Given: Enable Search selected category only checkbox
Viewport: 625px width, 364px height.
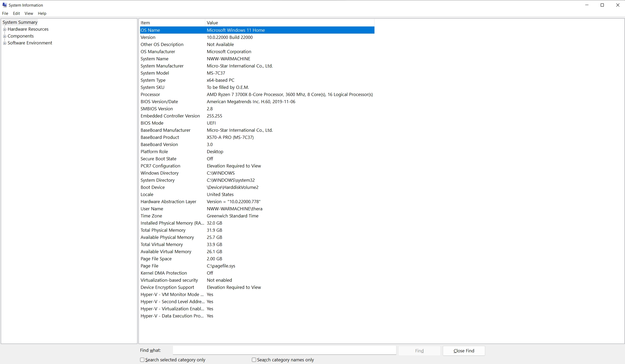Looking at the screenshot, I should [x=142, y=360].
